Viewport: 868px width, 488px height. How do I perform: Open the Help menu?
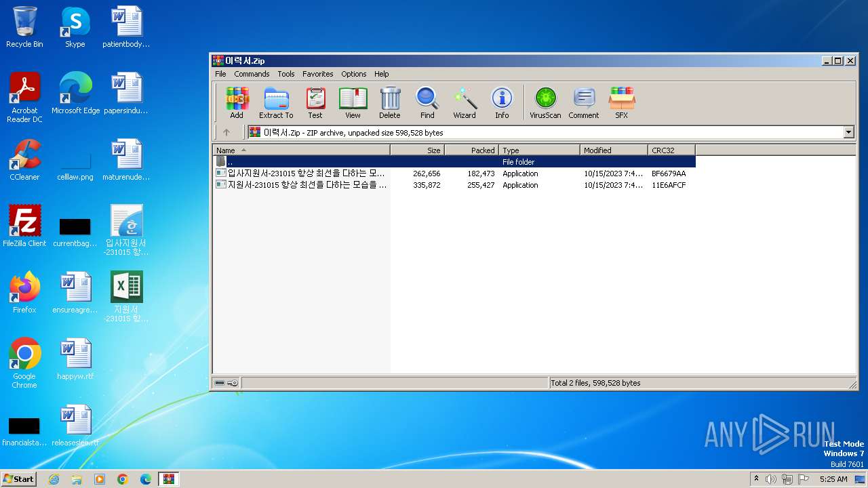(x=382, y=74)
